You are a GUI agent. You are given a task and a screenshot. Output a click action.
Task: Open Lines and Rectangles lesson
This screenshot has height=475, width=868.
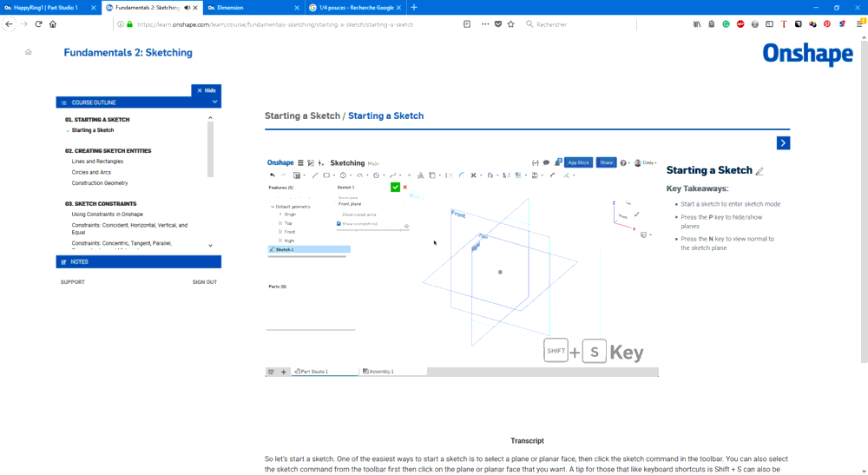pos(97,162)
